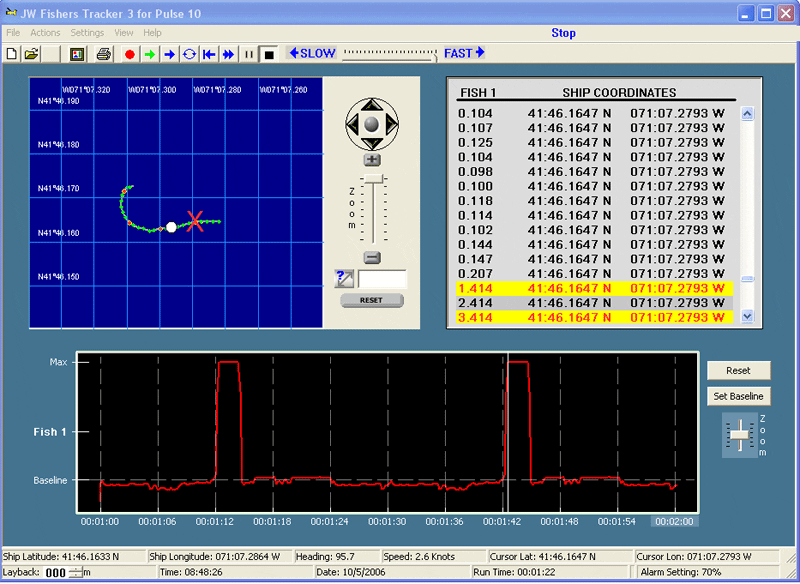The image size is (800, 584).
Task: Click the black square stop icon
Action: click(x=269, y=54)
